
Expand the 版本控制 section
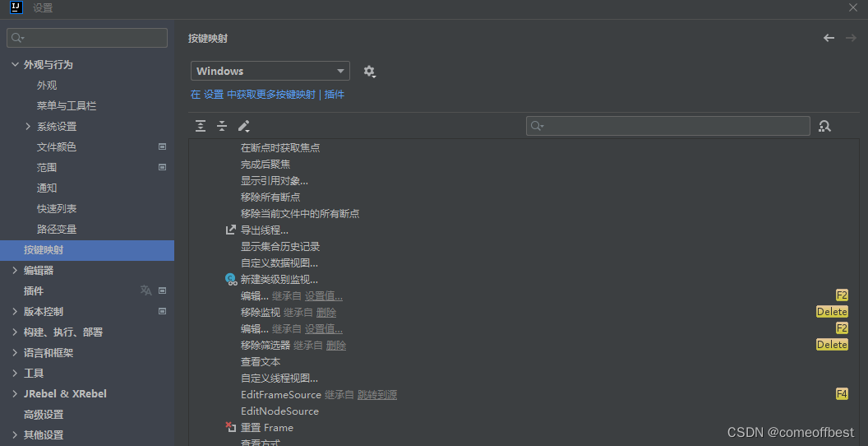(x=15, y=311)
